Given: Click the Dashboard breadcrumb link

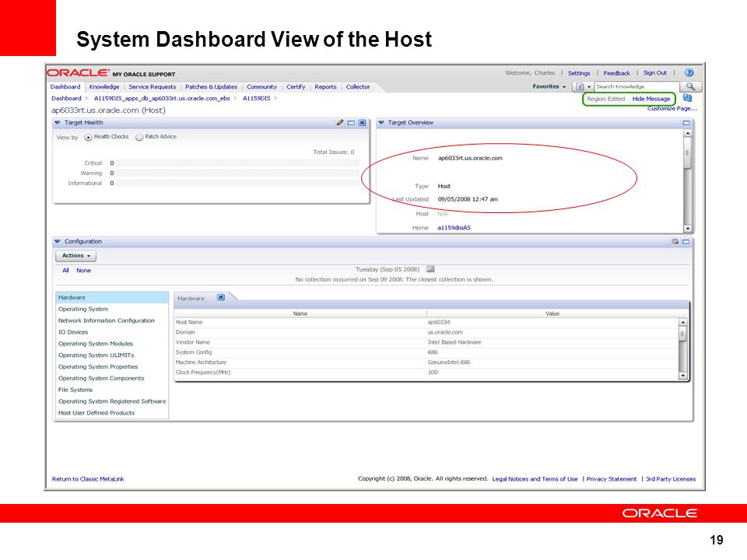Looking at the screenshot, I should (66, 99).
